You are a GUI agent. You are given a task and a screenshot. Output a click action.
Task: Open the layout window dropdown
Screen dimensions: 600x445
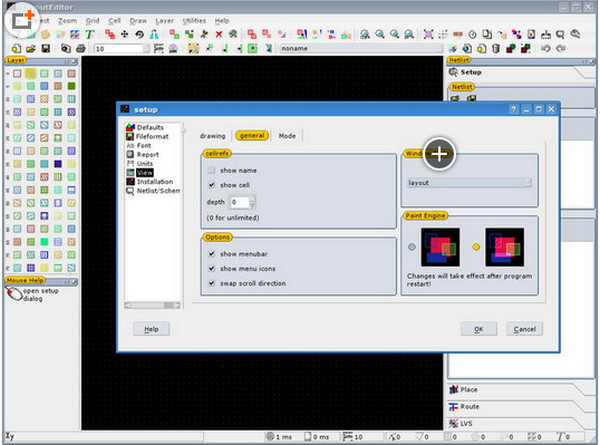pyautogui.click(x=468, y=183)
